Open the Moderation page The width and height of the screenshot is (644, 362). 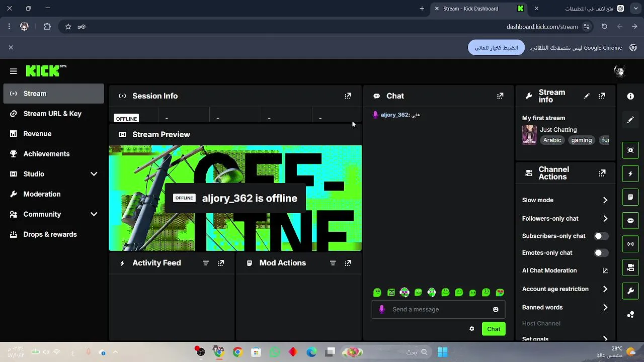[53, 194]
